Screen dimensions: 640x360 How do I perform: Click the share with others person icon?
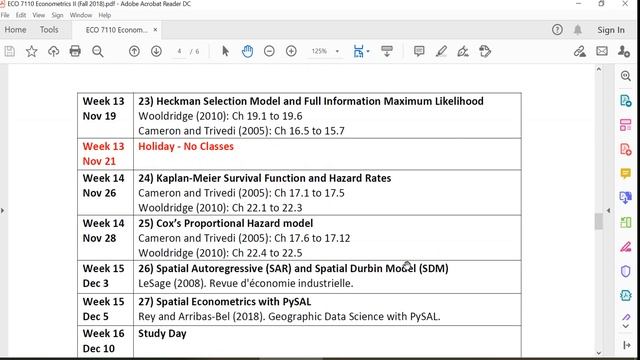(x=624, y=51)
